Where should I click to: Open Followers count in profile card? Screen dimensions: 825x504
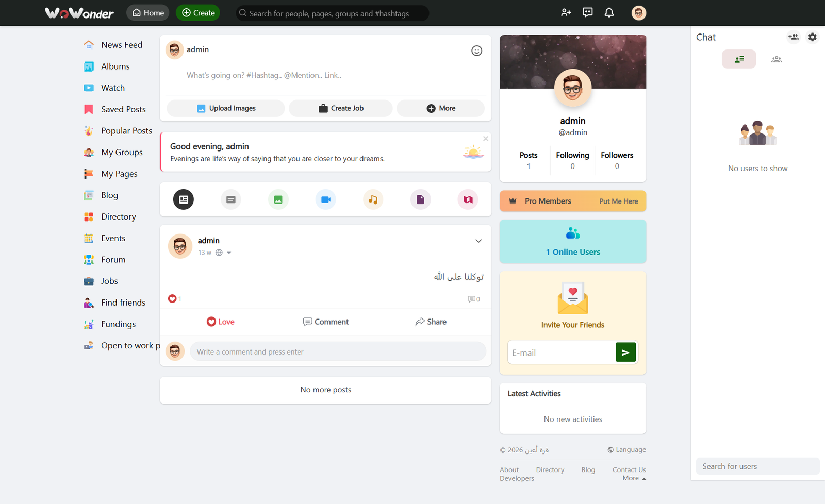pos(617,160)
